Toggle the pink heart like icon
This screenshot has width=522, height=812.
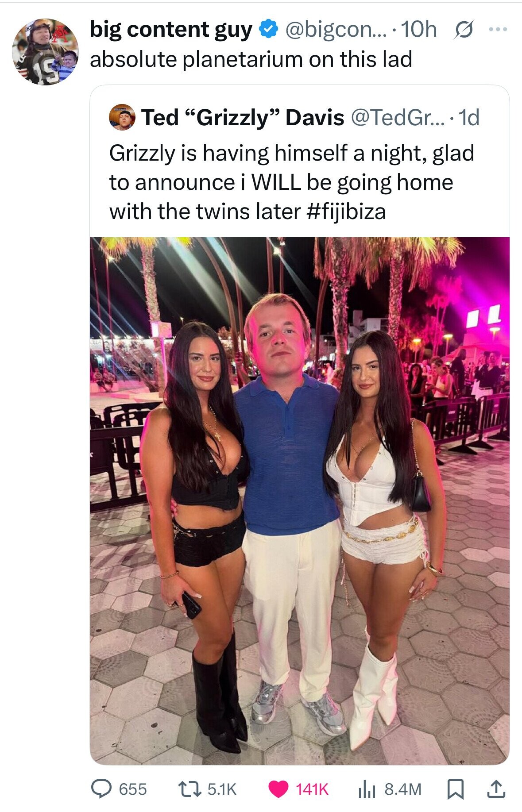pyautogui.click(x=278, y=789)
